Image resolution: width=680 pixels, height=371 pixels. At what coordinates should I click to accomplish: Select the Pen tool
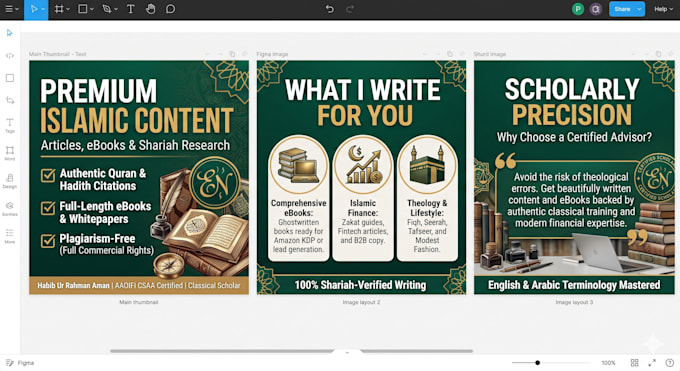tap(106, 9)
